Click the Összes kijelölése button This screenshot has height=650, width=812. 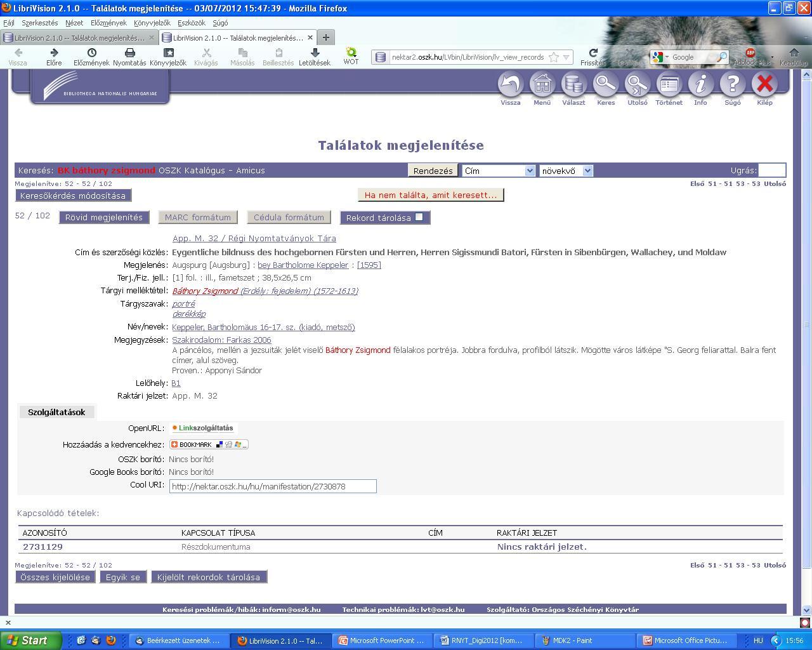point(55,577)
